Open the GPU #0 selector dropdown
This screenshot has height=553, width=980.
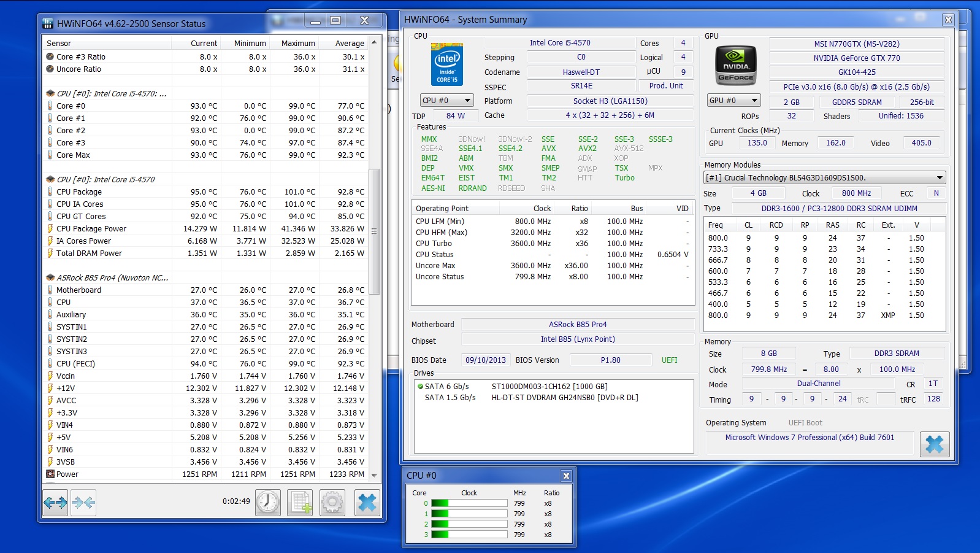(733, 100)
